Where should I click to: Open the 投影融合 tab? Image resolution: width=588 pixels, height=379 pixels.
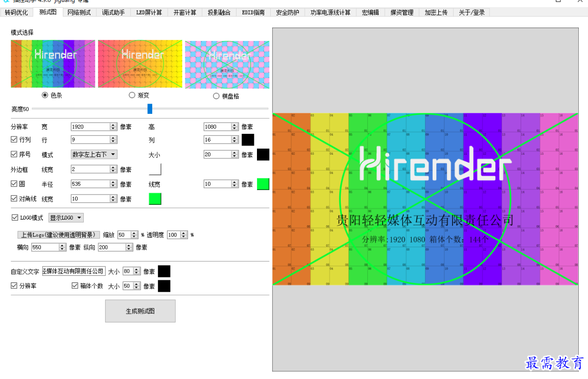[x=219, y=12]
